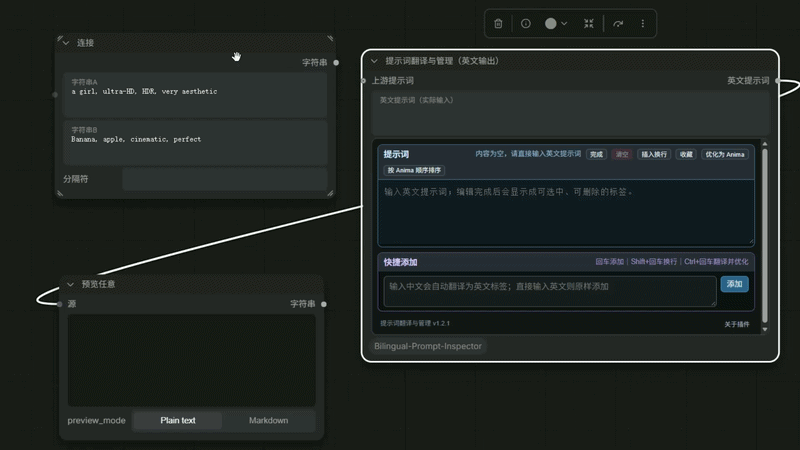The width and height of the screenshot is (800, 450).
Task: Click the 提示词翻译与管理（英文输出）title
Action: coord(442,61)
